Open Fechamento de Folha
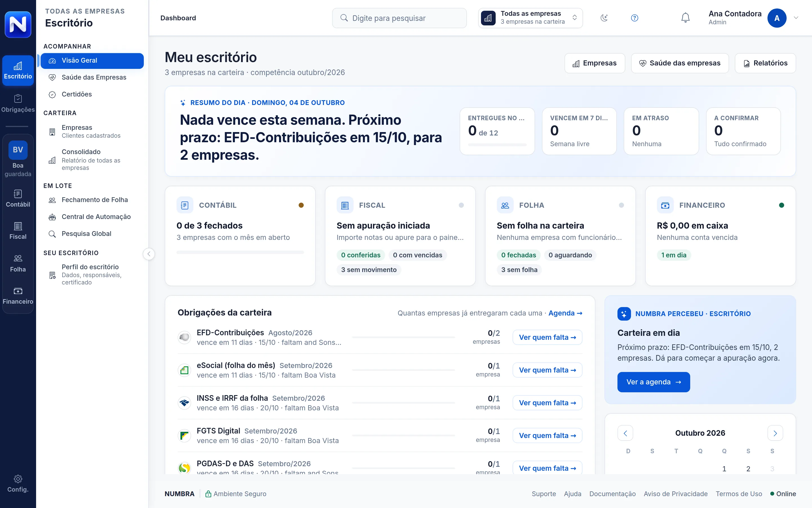812x508 pixels. [x=92, y=200]
